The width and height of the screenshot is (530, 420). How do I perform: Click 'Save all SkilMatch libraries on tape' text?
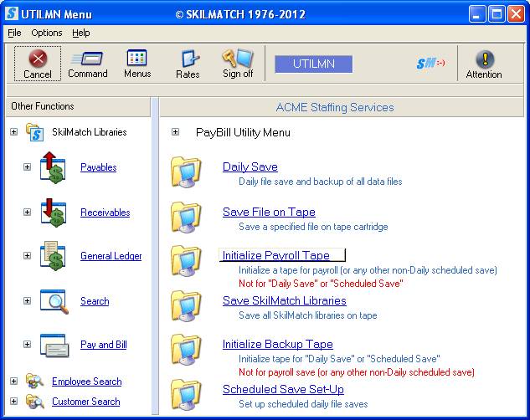(307, 315)
